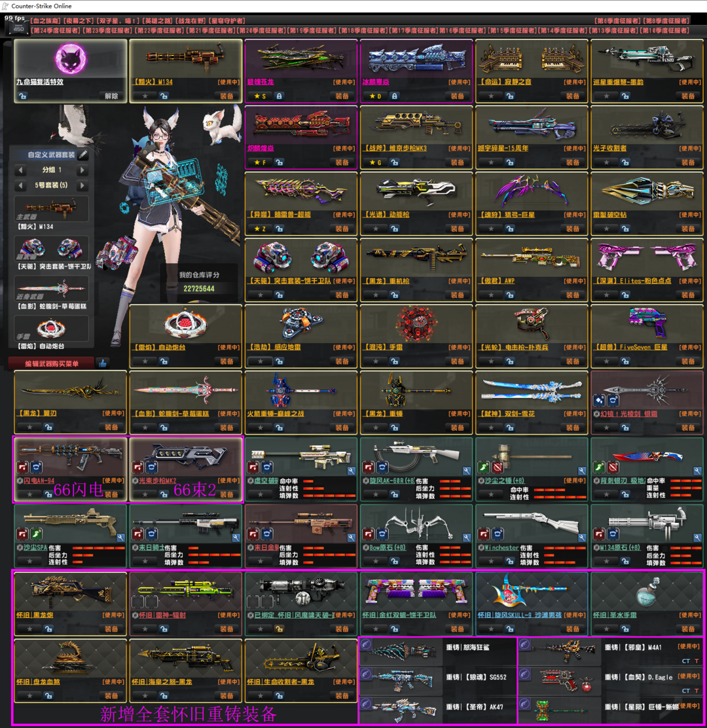Click the [第24季度征服者] title

click(x=56, y=31)
